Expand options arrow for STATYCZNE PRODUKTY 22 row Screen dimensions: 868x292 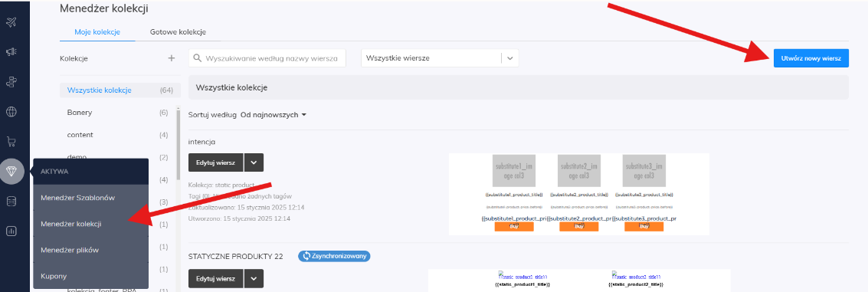[254, 279]
